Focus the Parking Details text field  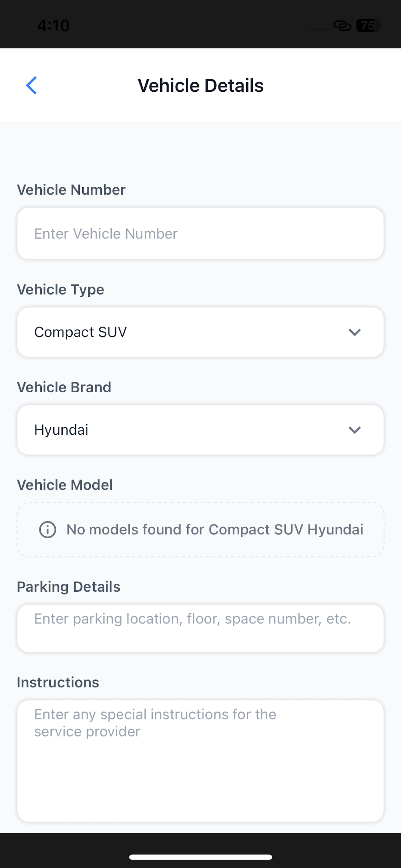point(200,628)
